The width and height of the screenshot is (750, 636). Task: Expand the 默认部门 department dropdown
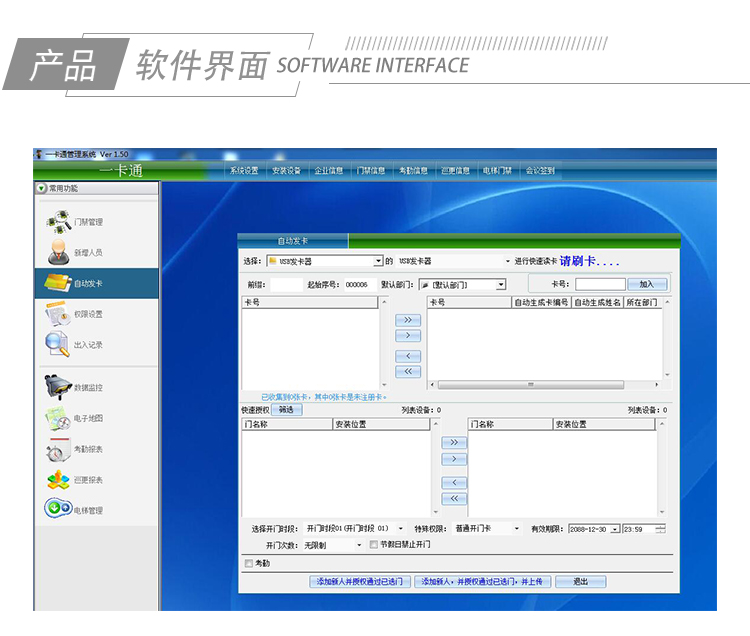point(501,285)
